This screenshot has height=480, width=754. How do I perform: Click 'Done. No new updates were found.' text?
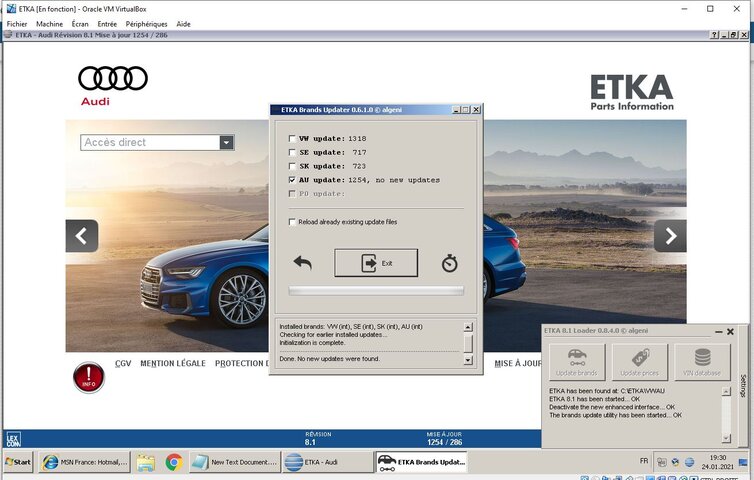click(x=329, y=359)
